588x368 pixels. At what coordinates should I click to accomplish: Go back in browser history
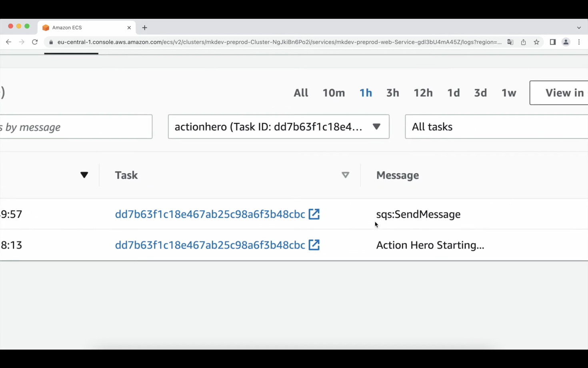point(8,42)
